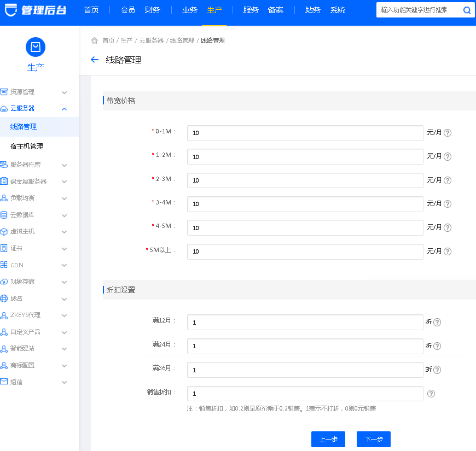Click the back arrow beside 线路管理 title

[95, 60]
